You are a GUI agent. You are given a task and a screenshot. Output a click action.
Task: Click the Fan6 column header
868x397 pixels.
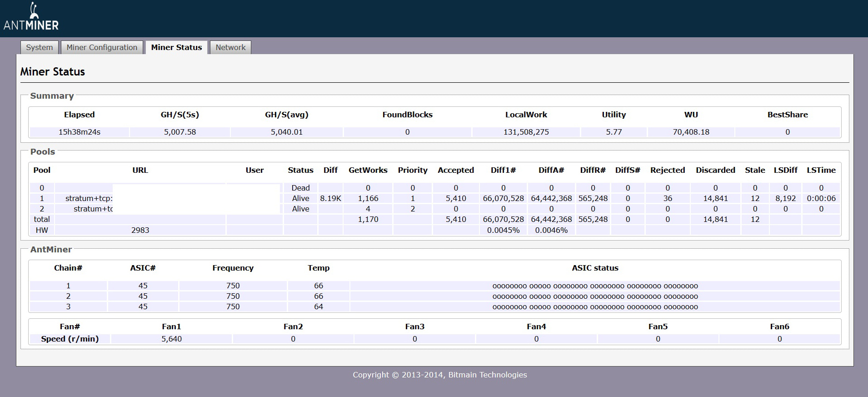point(779,327)
